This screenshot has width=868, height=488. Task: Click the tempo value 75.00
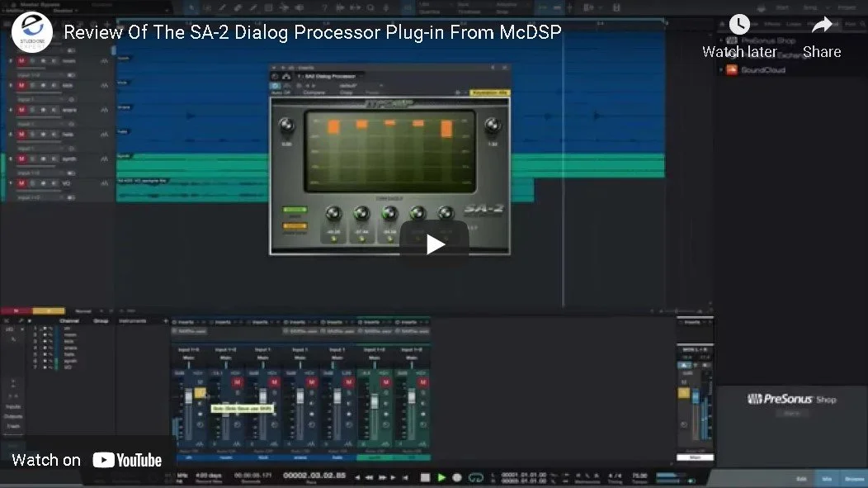[639, 476]
